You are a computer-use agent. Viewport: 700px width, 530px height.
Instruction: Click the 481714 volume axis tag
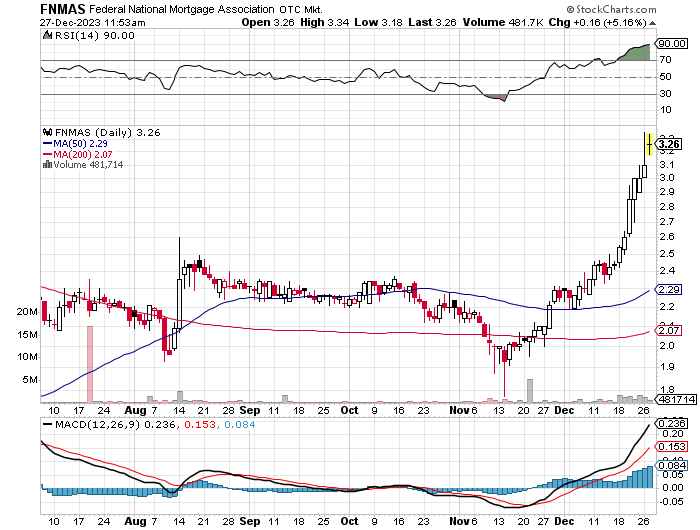pyautogui.click(x=676, y=399)
